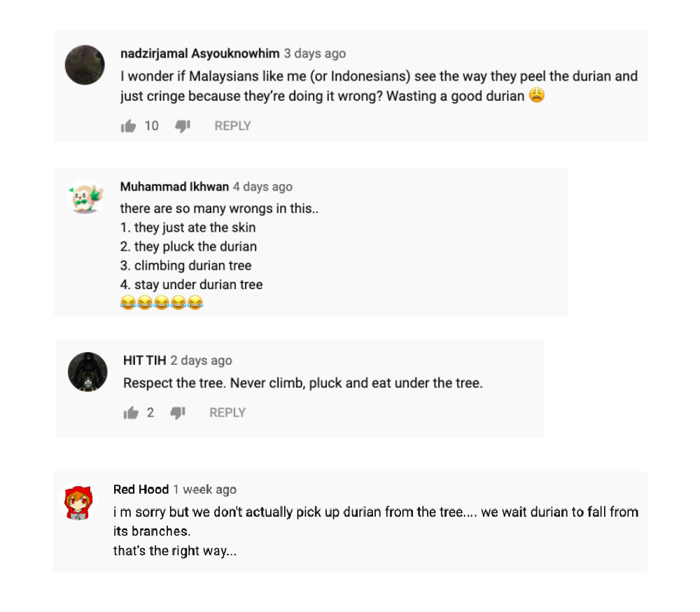Like nadzirjamal Asyouknowhim's comment with thumbs up

tap(128, 126)
